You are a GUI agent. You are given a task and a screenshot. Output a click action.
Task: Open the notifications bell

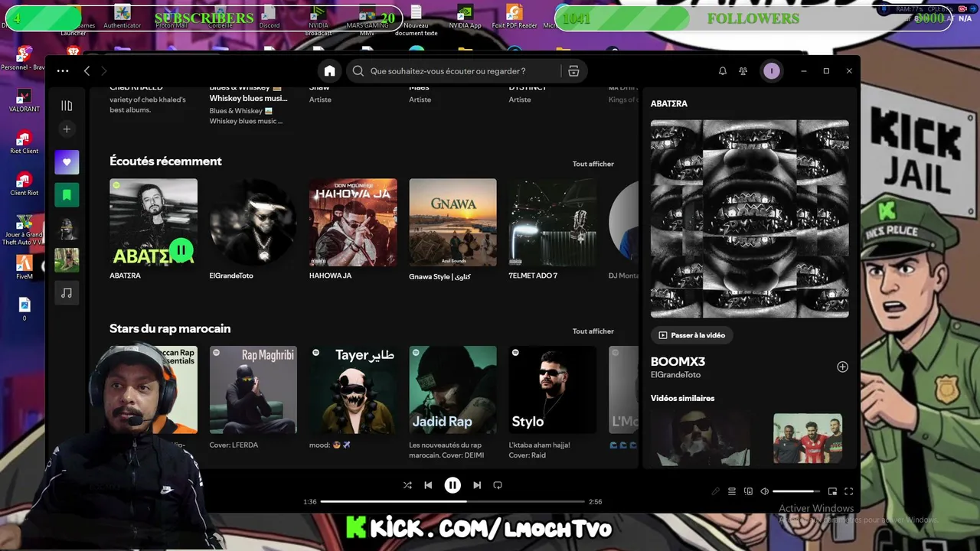(722, 71)
